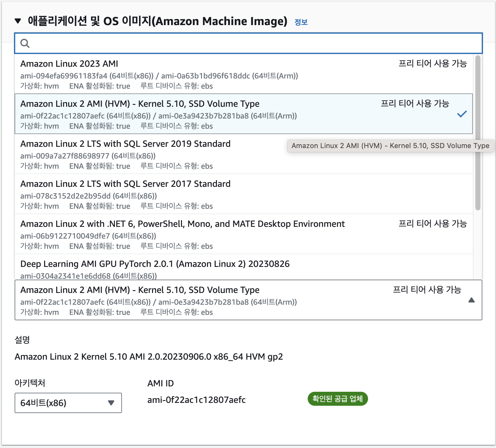Viewport: 496px width, 448px height.
Task: Click the 설명 label
Action: tap(22, 340)
